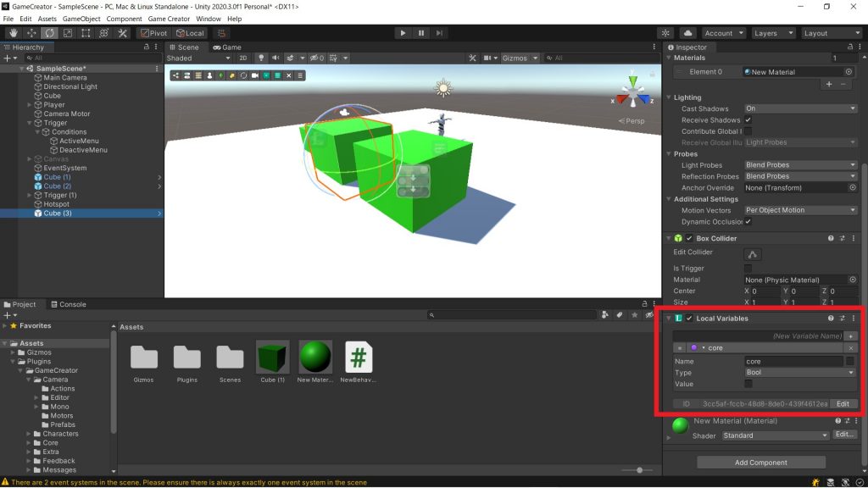Select the Move tool in the toolbar
The height and width of the screenshot is (488, 868).
click(x=31, y=32)
